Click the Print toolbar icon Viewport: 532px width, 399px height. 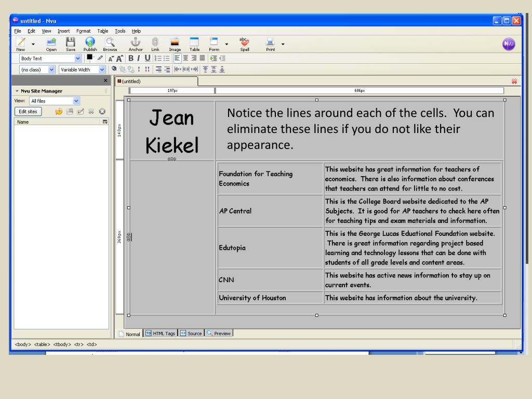(x=270, y=44)
